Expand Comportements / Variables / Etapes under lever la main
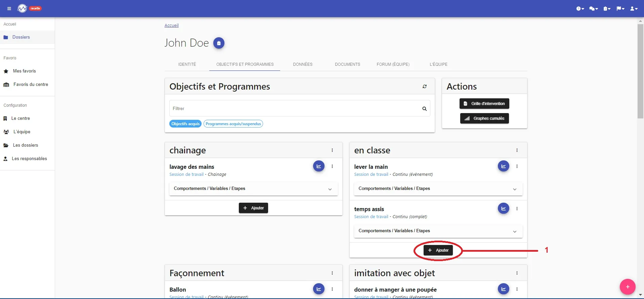 coord(438,189)
